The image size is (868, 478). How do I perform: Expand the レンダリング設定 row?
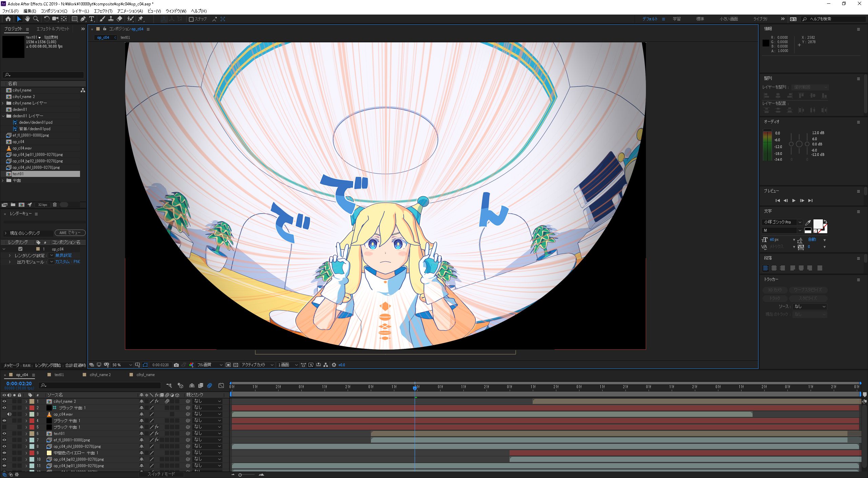click(9, 255)
